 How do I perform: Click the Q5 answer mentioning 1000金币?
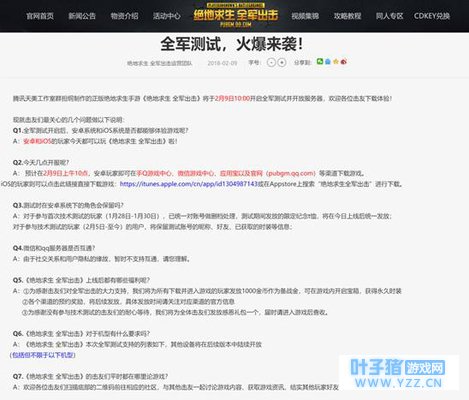tap(207, 291)
